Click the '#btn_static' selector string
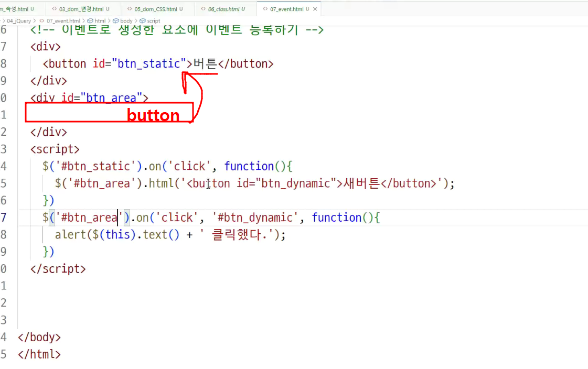The image size is (588, 369). (x=95, y=166)
